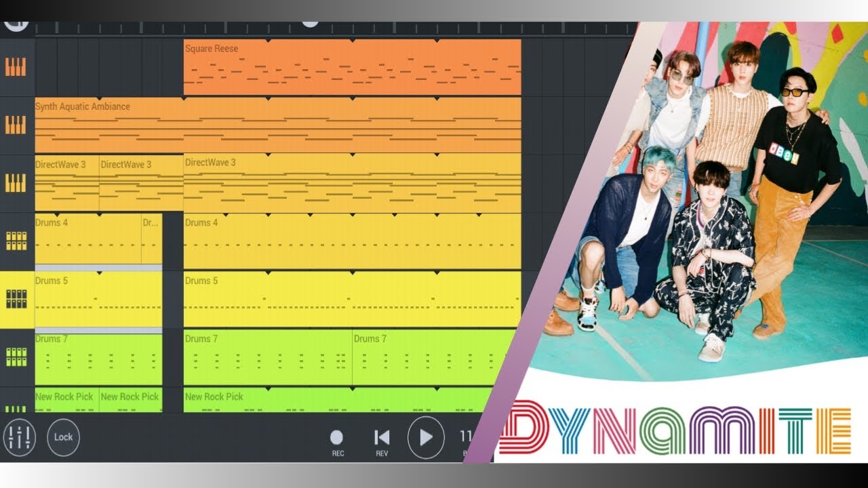Select the Square Reese clip
Viewport: 868px width, 488px height.
point(352,67)
